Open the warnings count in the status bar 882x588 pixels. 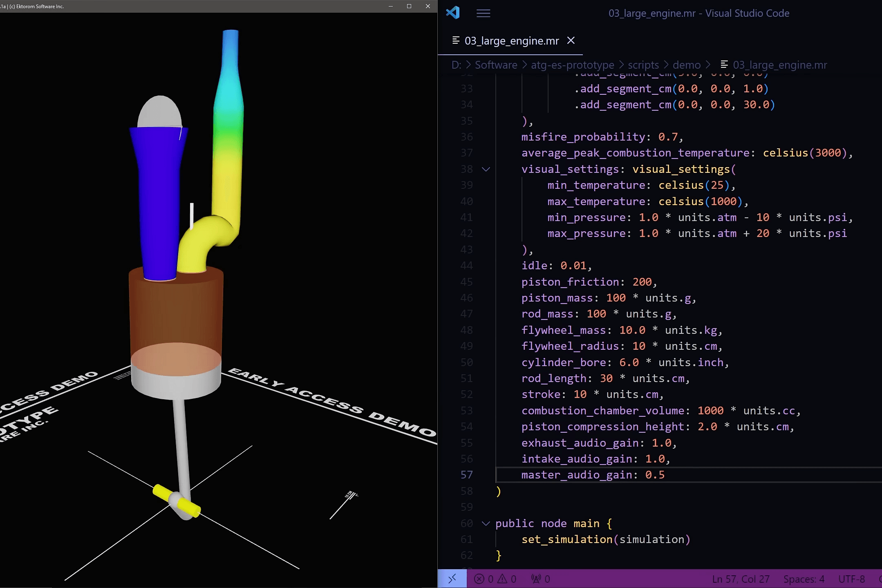[507, 579]
